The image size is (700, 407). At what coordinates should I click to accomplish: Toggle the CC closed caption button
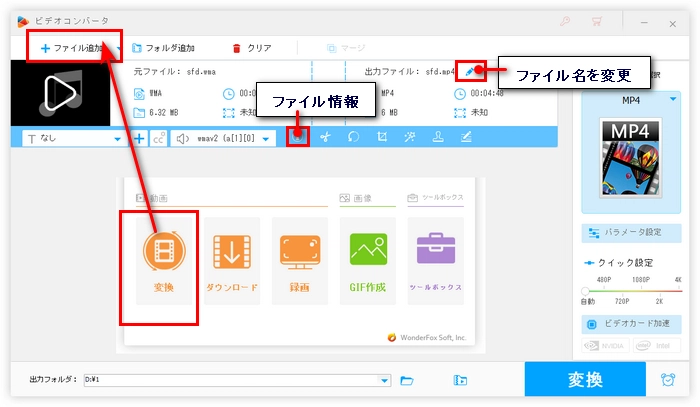[x=158, y=138]
